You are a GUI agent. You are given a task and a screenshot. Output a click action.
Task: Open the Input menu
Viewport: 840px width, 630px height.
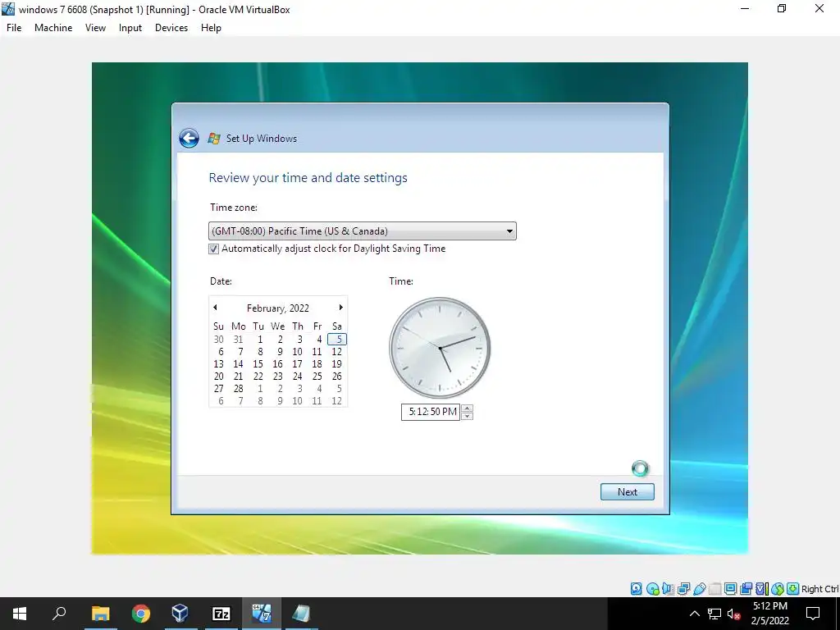(x=130, y=28)
